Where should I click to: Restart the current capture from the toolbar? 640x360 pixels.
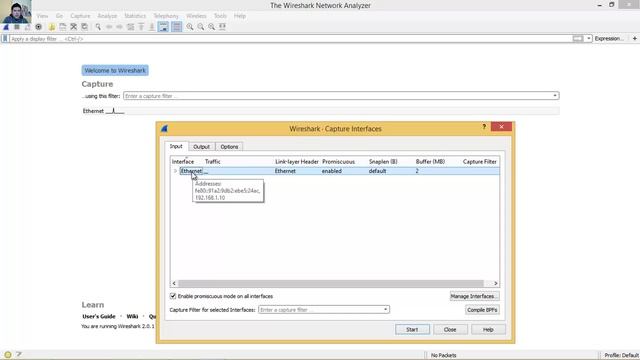tap(27, 27)
